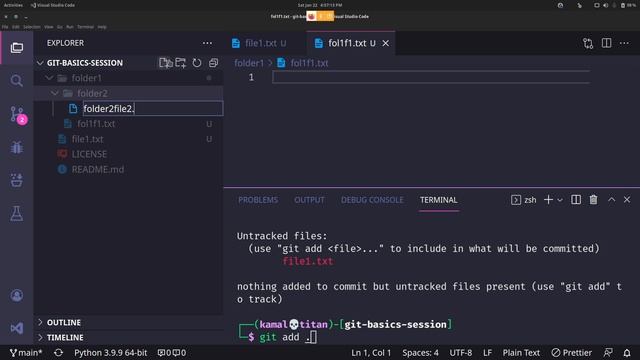Click New File icon in explorer header

pos(165,63)
